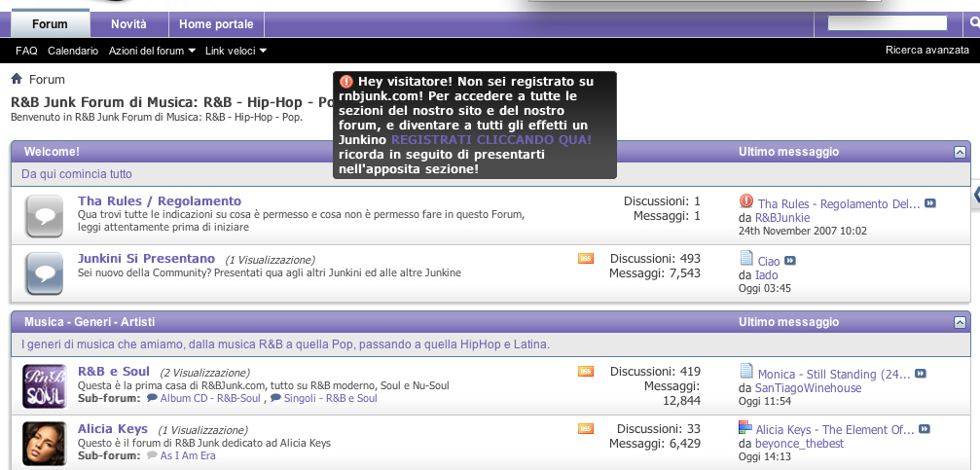The height and width of the screenshot is (470, 980).
Task: Open the Ricerca avanzata link
Action: tap(926, 51)
